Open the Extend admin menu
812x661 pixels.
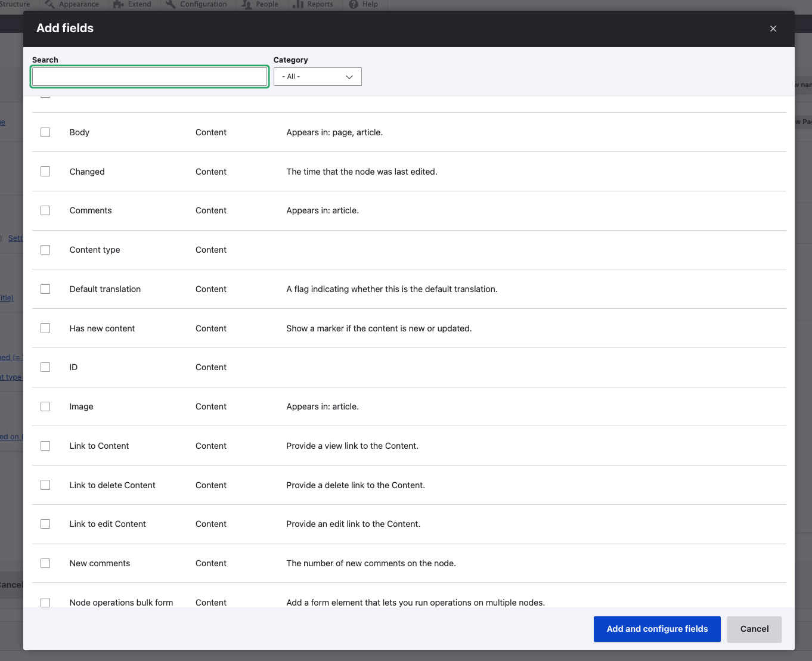pos(132,4)
